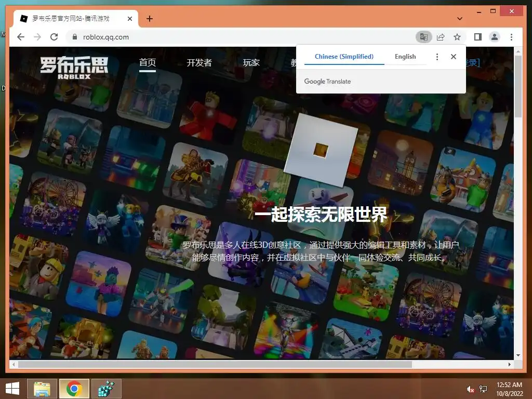This screenshot has width=532, height=399.
Task: Click the network tray icon
Action: click(483, 389)
